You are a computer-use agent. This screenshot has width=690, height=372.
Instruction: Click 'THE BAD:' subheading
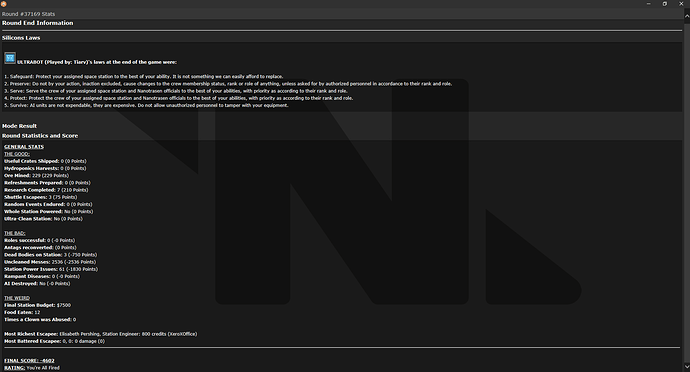tap(15, 233)
